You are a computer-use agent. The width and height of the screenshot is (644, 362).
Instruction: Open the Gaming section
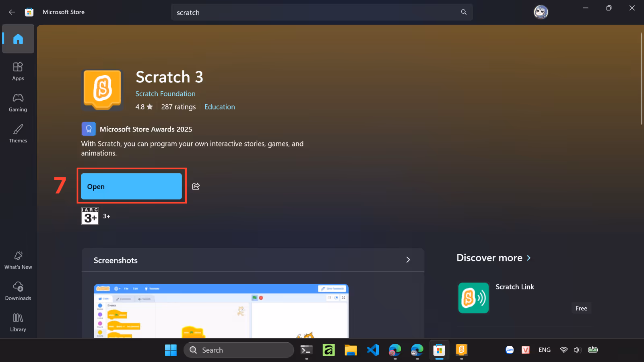[18, 103]
